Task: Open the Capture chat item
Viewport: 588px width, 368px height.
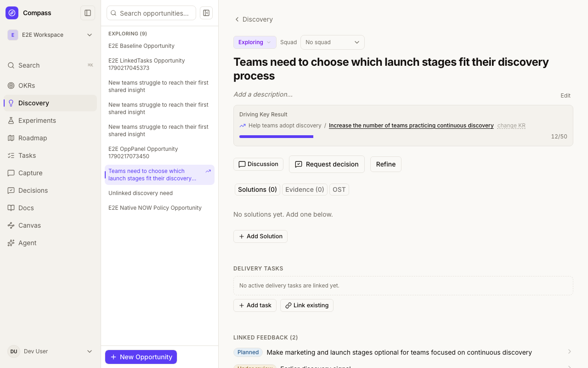Action: [x=51, y=173]
